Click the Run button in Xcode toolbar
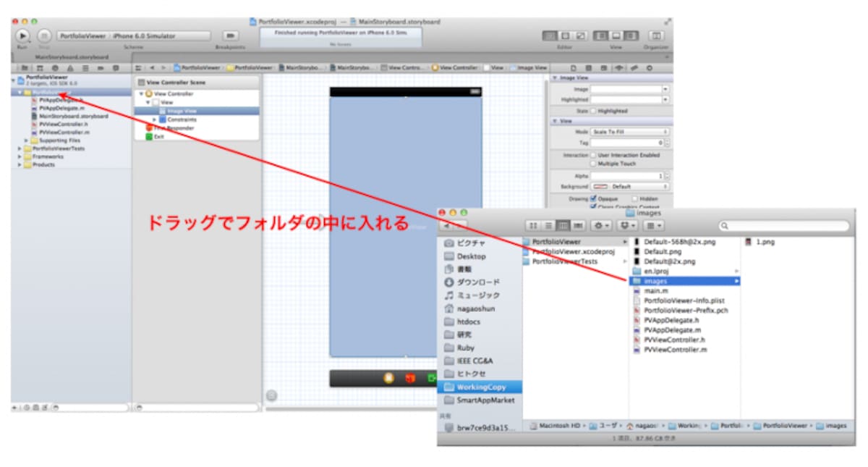Screen dimensions: 868x467 (23, 35)
